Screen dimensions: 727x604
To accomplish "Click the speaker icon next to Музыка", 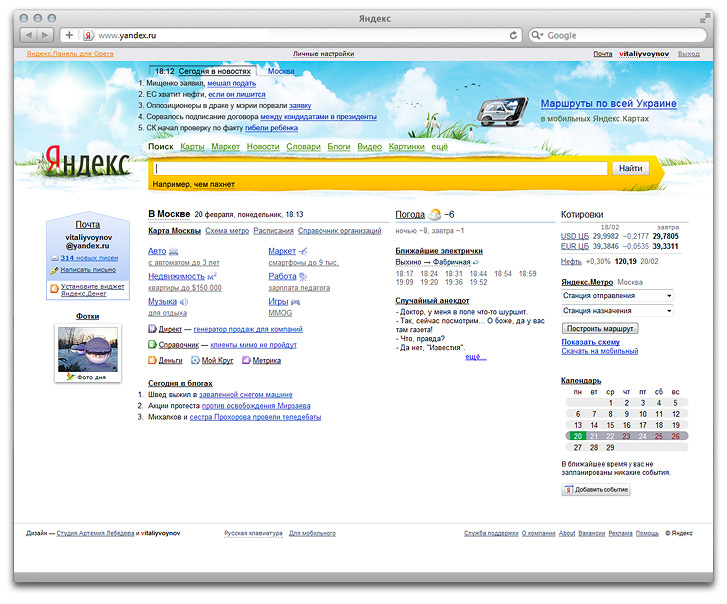I will click(x=184, y=302).
